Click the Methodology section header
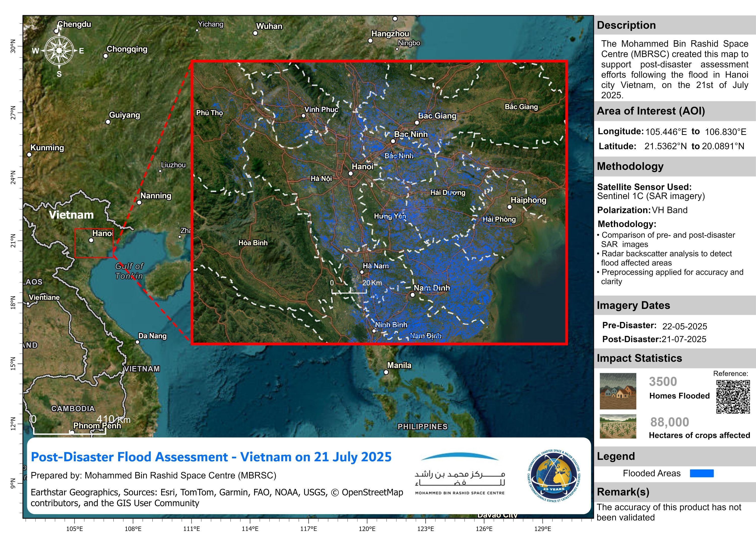Image resolution: width=756 pixels, height=534 pixels. (x=630, y=166)
